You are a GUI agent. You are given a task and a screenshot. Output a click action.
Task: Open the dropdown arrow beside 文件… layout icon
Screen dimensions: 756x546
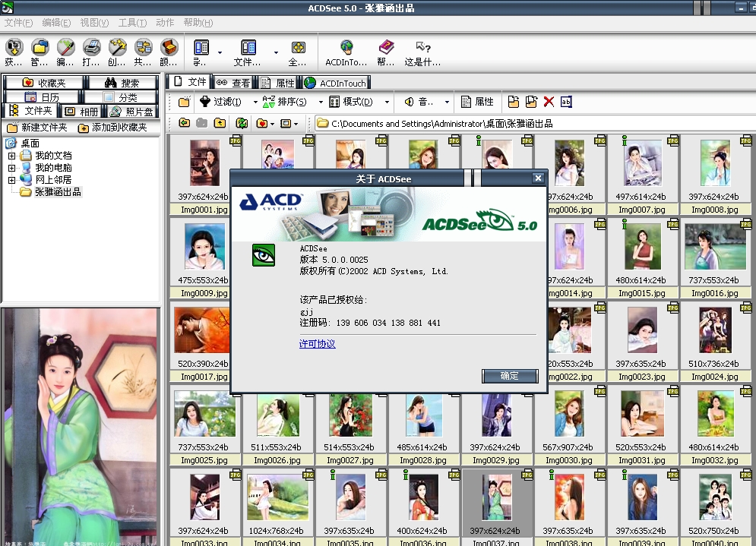[277, 52]
